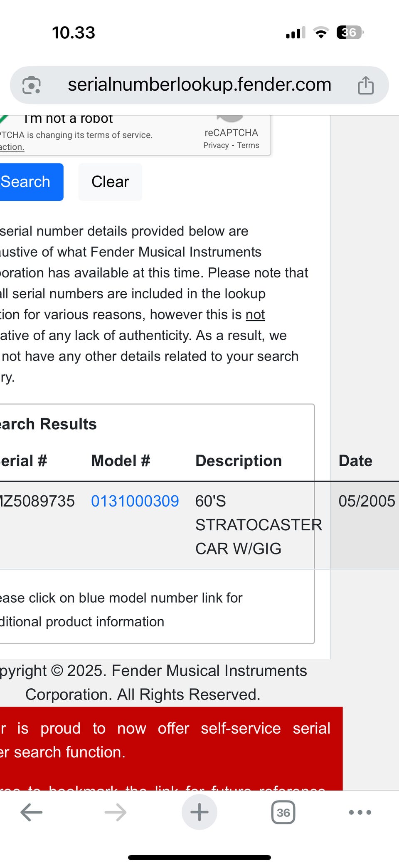Tap the Model # column header
This screenshot has width=399, height=868.
pyautogui.click(x=121, y=461)
